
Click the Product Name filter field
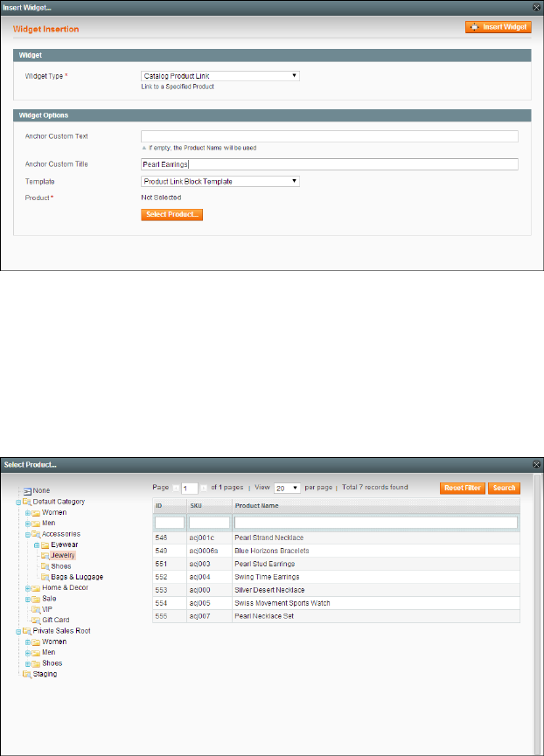pyautogui.click(x=376, y=522)
